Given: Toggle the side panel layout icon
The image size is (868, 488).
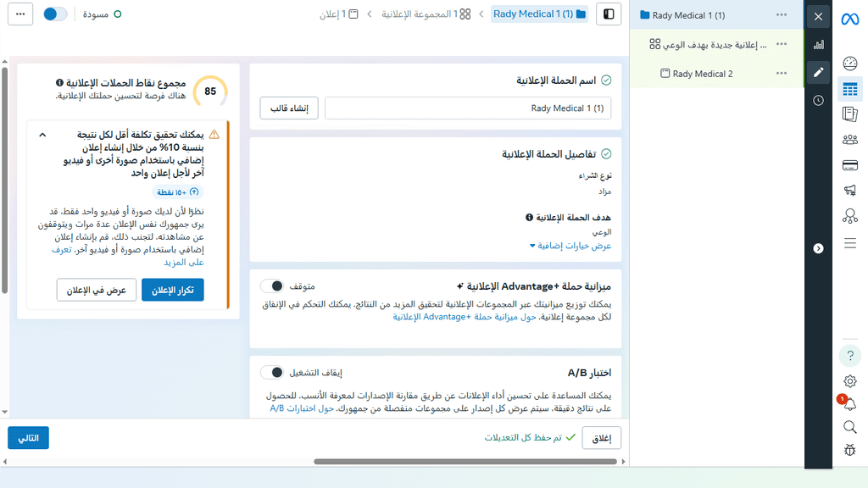Looking at the screenshot, I should click(609, 14).
